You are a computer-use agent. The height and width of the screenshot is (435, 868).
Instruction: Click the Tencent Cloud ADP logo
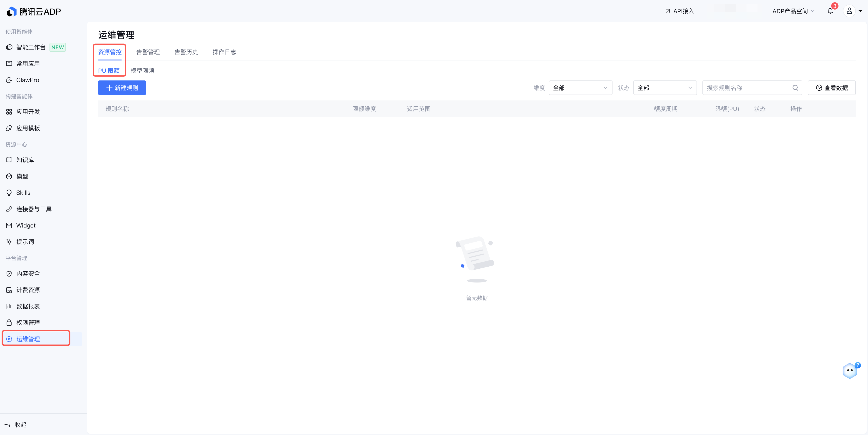(x=34, y=11)
